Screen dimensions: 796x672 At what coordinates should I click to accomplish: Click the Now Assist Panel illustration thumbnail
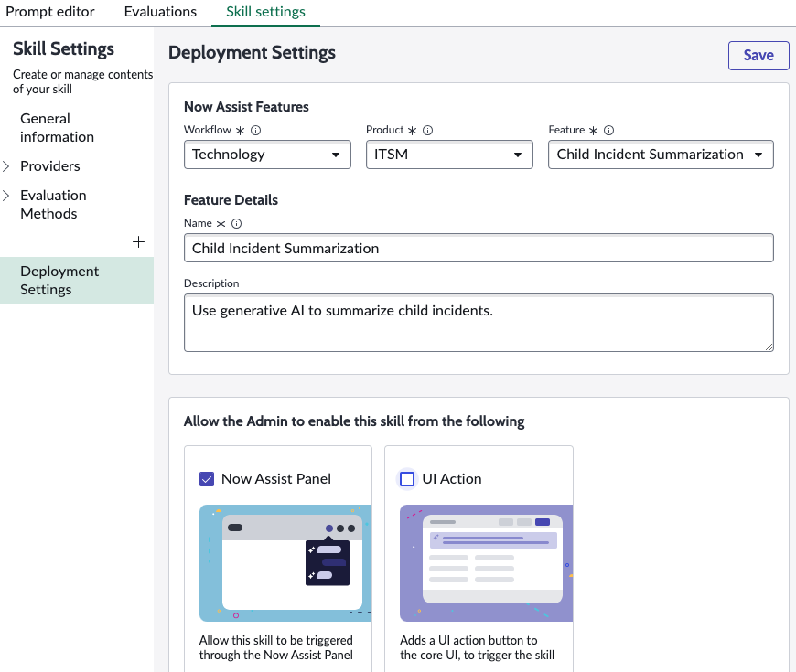pos(285,563)
